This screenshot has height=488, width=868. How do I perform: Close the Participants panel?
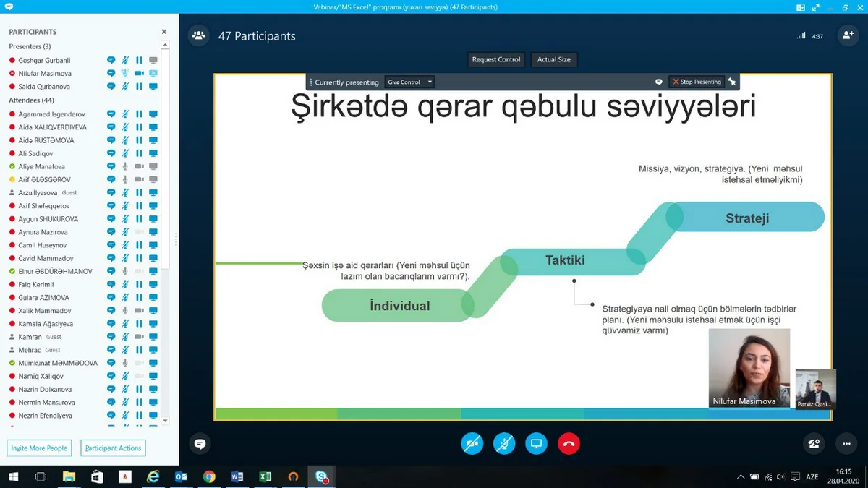[164, 32]
